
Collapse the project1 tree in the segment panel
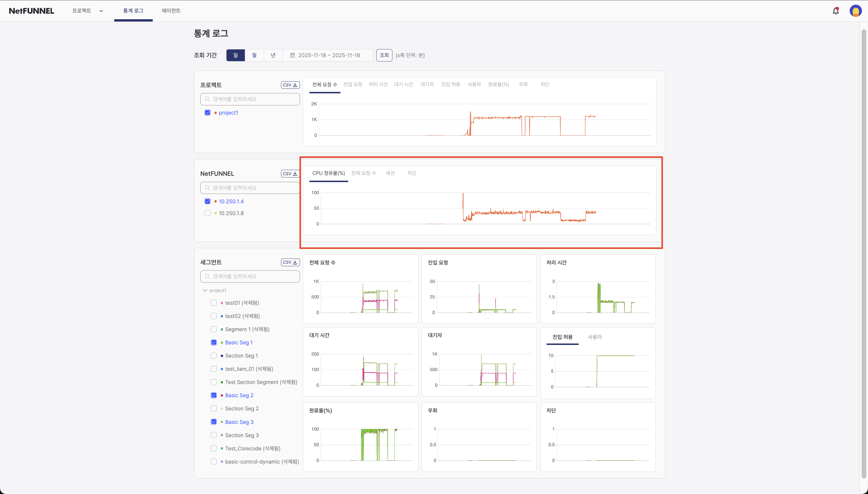click(205, 290)
